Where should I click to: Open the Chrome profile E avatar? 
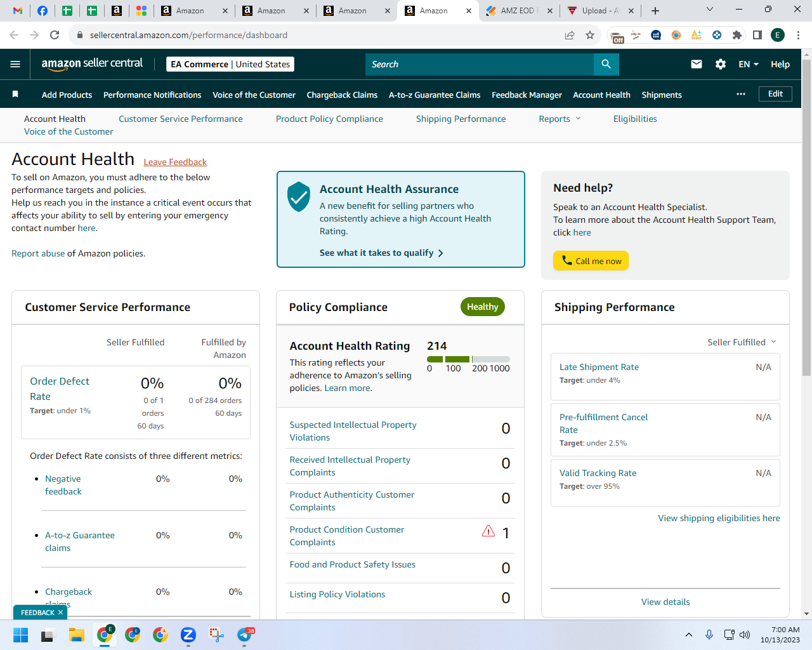click(x=778, y=35)
